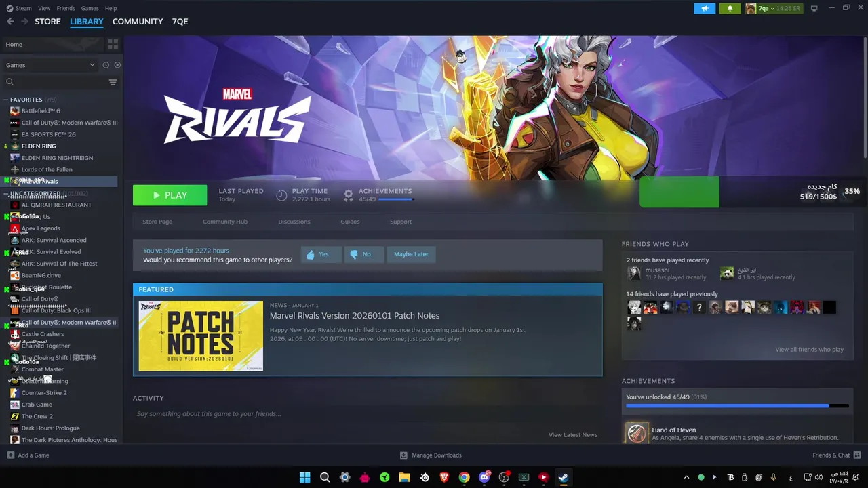Go back with the left arrow
The image size is (868, 488).
pyautogui.click(x=10, y=22)
